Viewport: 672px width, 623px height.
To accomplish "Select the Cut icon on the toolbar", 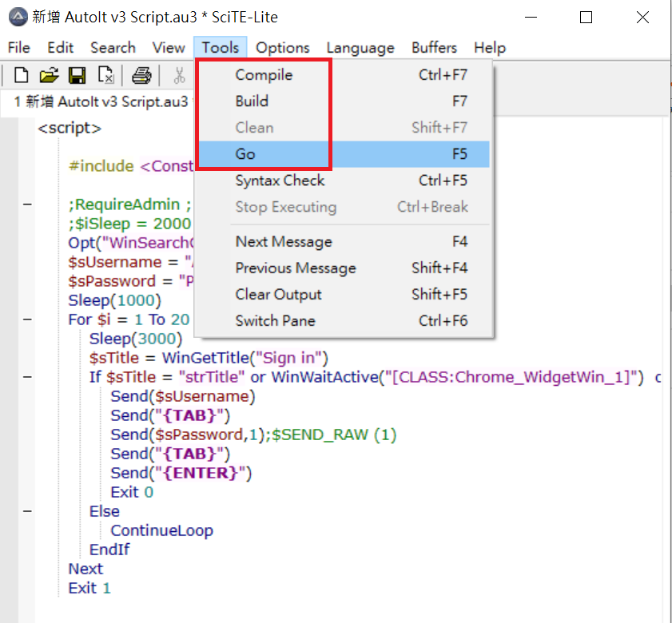I will click(180, 74).
